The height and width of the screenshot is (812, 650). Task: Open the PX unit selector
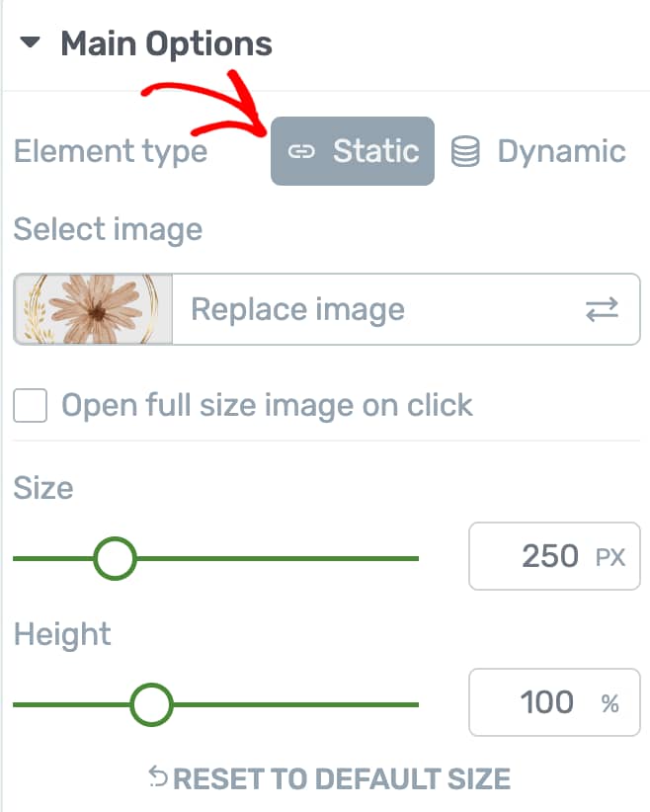pos(610,557)
